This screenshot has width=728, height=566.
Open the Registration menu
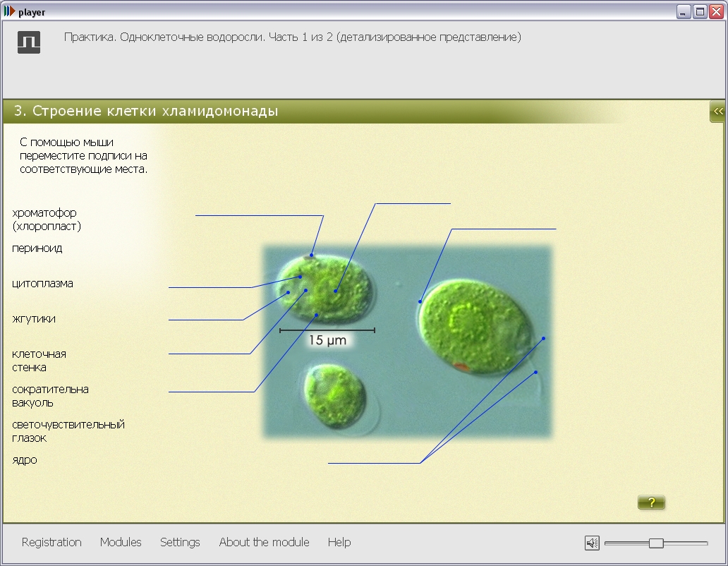pos(51,542)
